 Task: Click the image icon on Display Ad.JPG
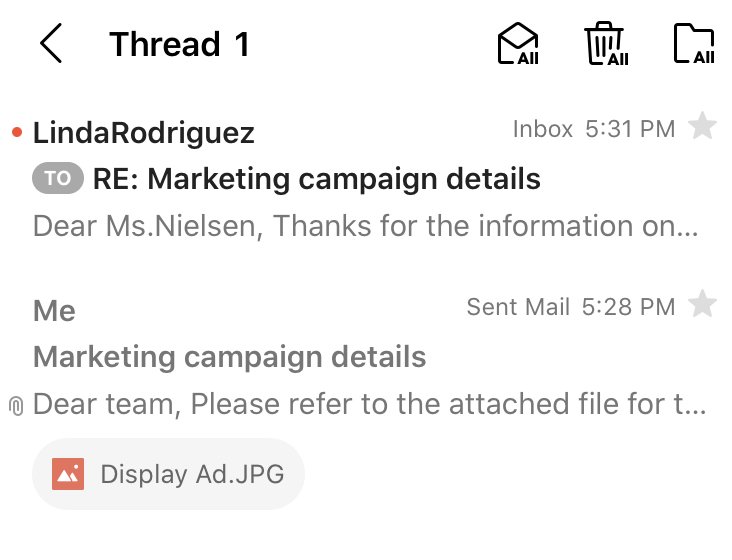[x=68, y=473]
